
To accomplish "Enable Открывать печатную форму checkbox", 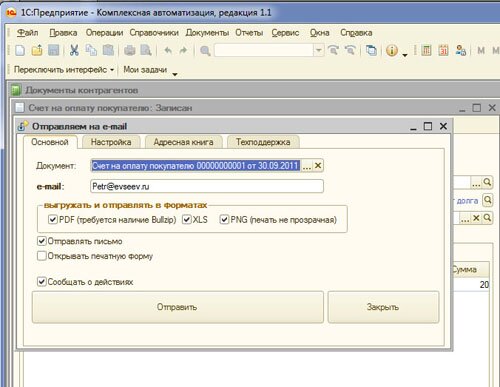I will [x=42, y=256].
